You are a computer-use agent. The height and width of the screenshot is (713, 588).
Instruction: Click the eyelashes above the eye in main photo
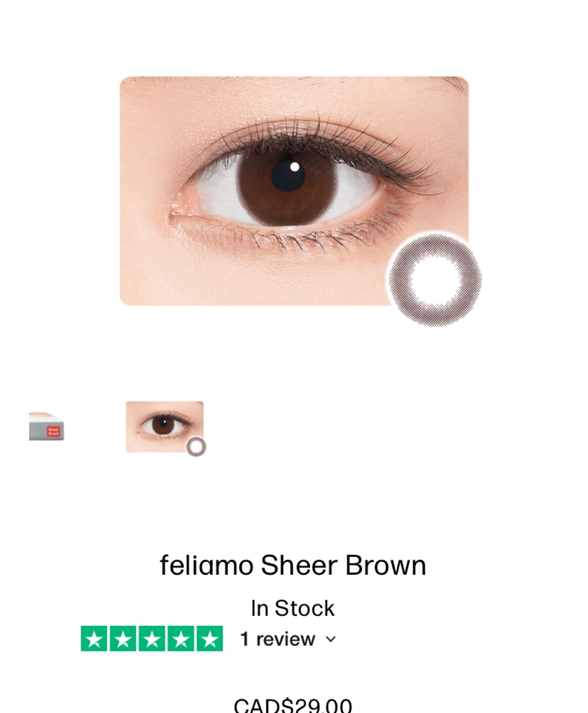click(317, 134)
